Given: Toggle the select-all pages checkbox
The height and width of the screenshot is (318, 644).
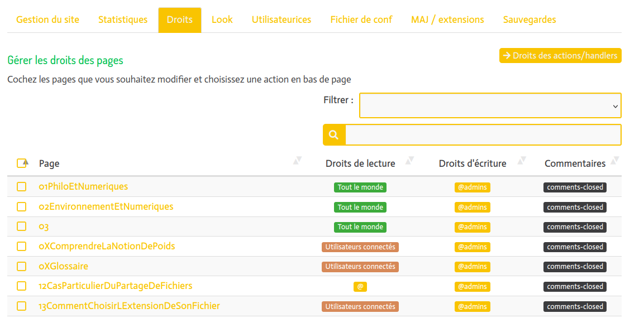Looking at the screenshot, I should click(22, 163).
